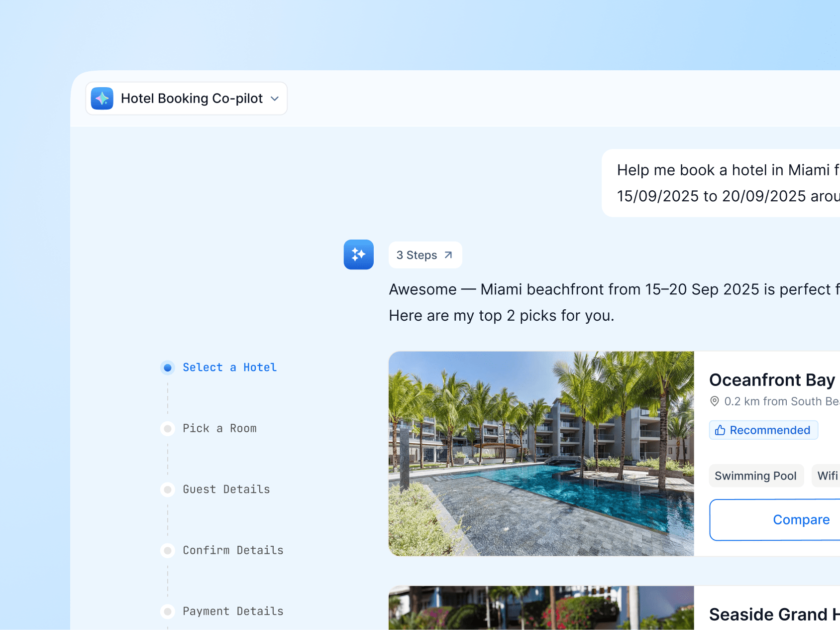
Task: Click the Seaside Grand hotel title
Action: pyautogui.click(x=774, y=615)
